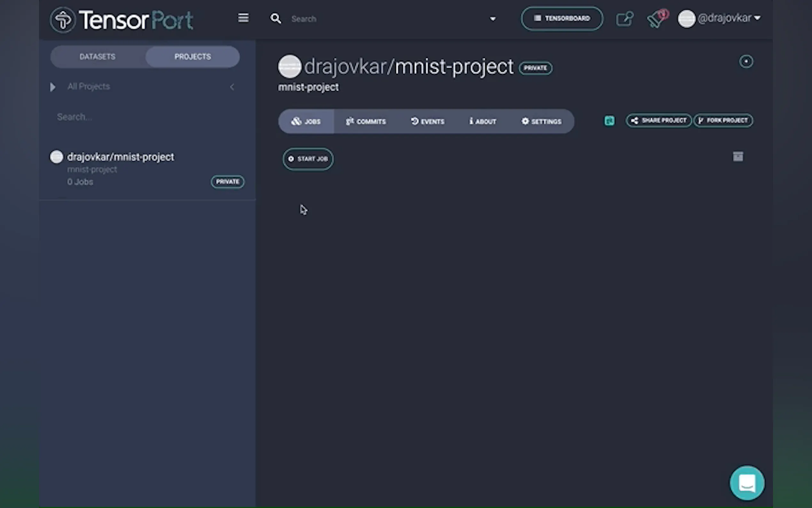Viewport: 812px width, 508px height.
Task: Select the Projects toggle
Action: click(x=193, y=57)
